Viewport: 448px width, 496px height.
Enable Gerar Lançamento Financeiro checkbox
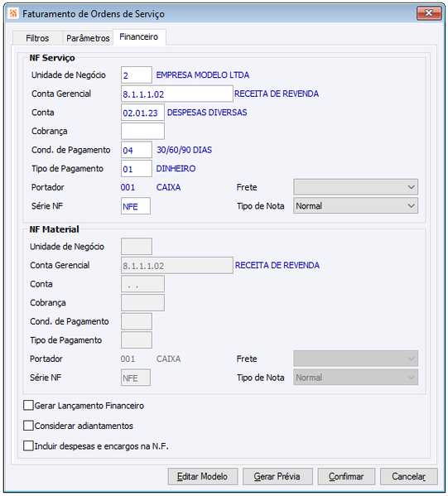pos(28,405)
